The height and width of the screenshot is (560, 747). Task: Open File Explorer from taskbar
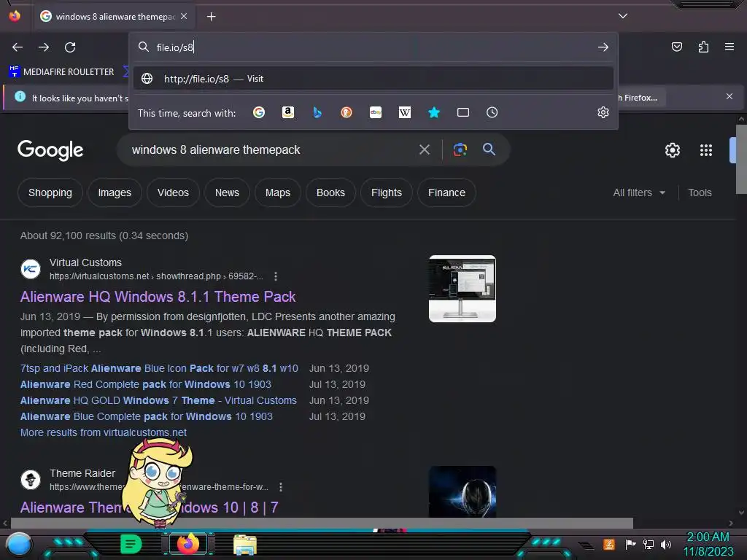(x=245, y=545)
